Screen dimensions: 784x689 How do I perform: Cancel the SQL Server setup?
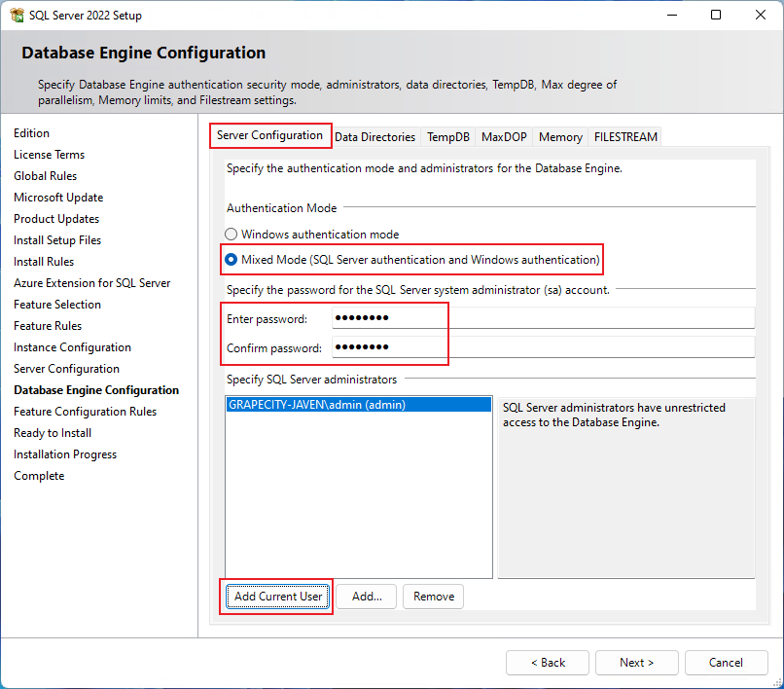click(x=726, y=663)
